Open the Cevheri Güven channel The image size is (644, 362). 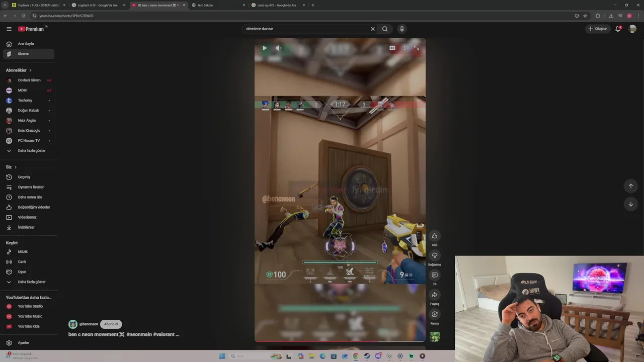(29, 80)
